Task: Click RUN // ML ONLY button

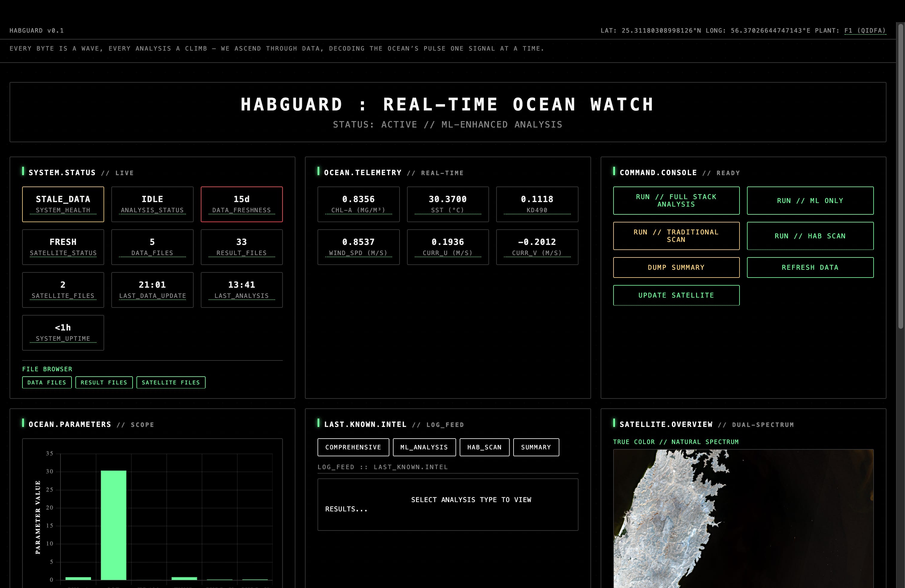Action: point(810,200)
